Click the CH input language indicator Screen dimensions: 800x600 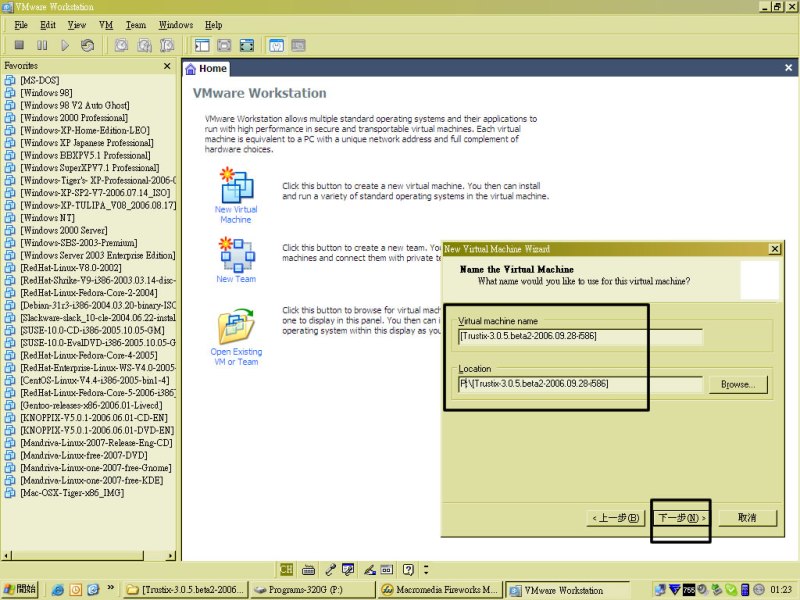tap(287, 569)
